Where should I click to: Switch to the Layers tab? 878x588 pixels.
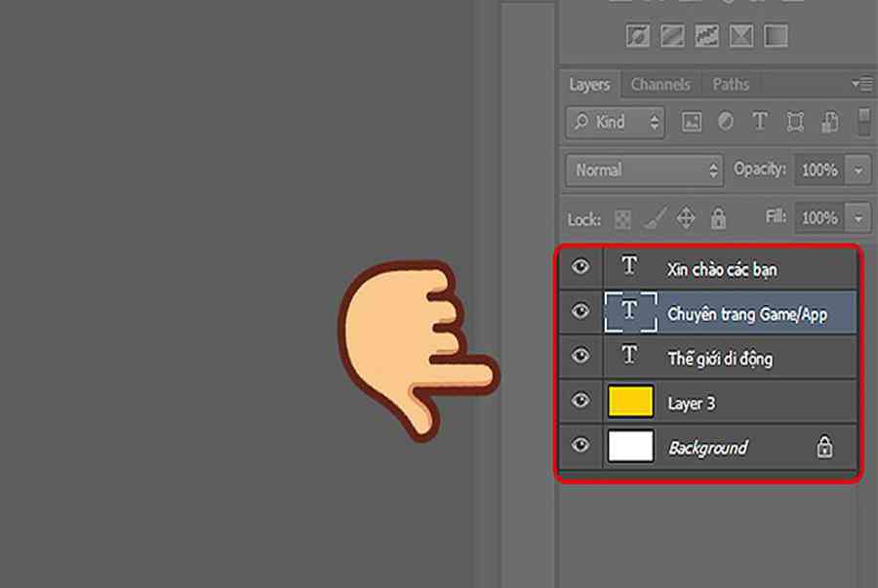pyautogui.click(x=589, y=85)
